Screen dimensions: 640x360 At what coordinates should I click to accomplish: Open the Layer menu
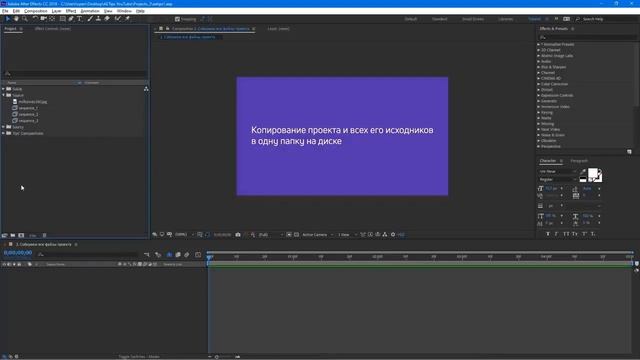(56, 11)
